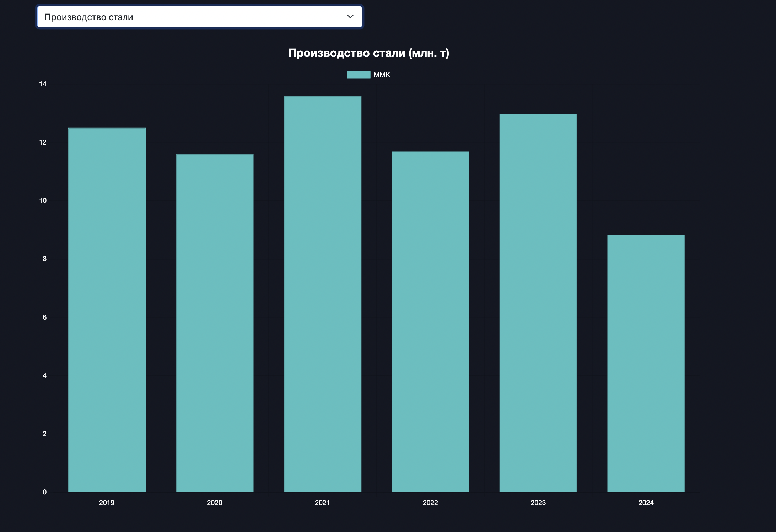Image resolution: width=776 pixels, height=532 pixels.
Task: Click the y-axis value 2
Action: pyautogui.click(x=44, y=434)
